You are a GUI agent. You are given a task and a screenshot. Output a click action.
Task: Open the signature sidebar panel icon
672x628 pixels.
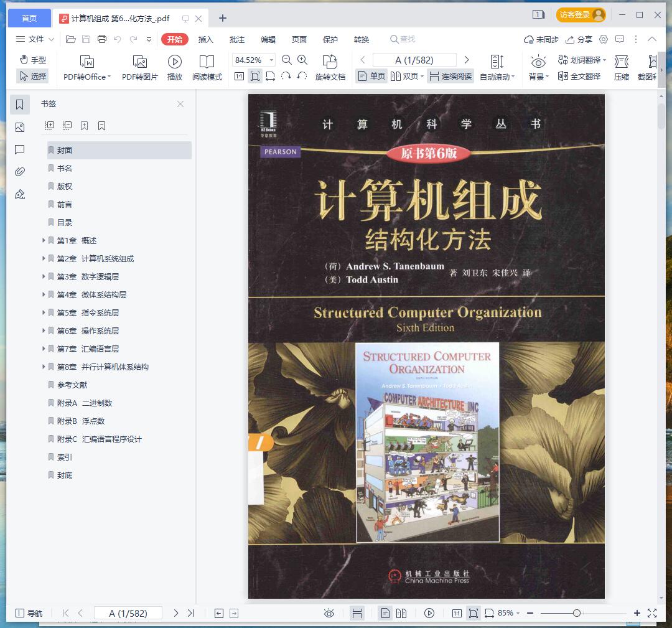(20, 195)
